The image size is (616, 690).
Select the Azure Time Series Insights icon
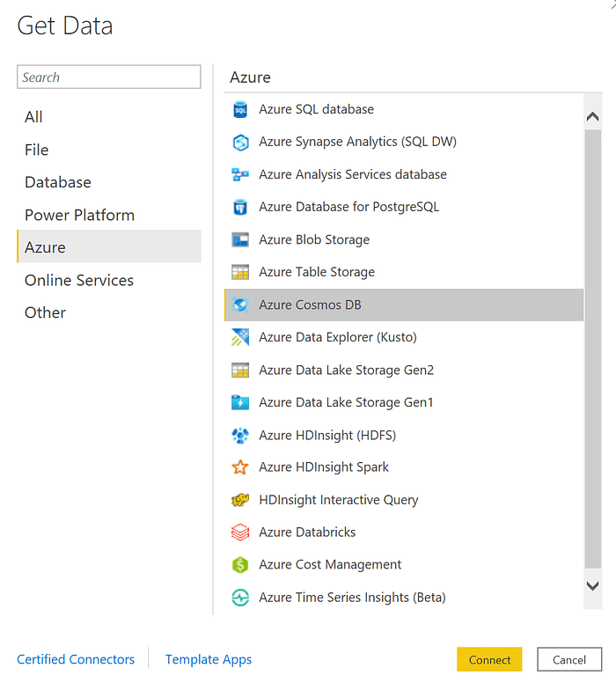coord(240,598)
